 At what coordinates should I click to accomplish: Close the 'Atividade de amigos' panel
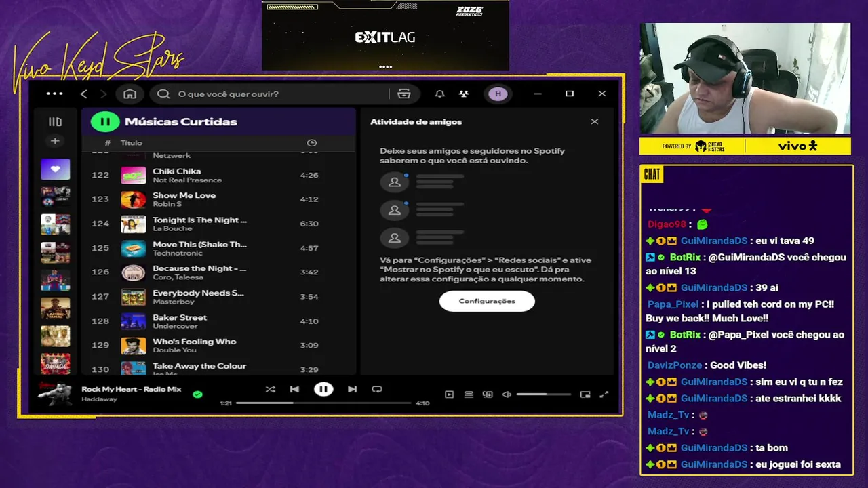click(595, 122)
